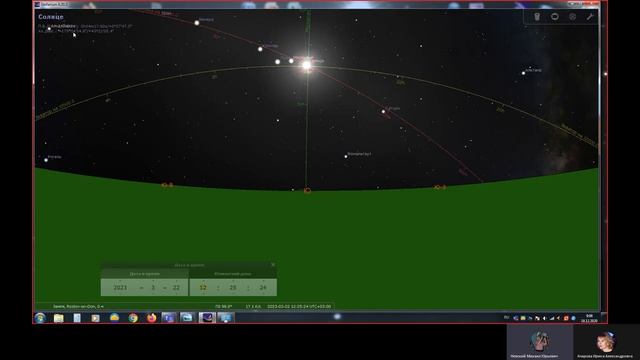This screenshot has width=640, height=360.
Task: Click the language indicator in the tray
Action: point(507,318)
